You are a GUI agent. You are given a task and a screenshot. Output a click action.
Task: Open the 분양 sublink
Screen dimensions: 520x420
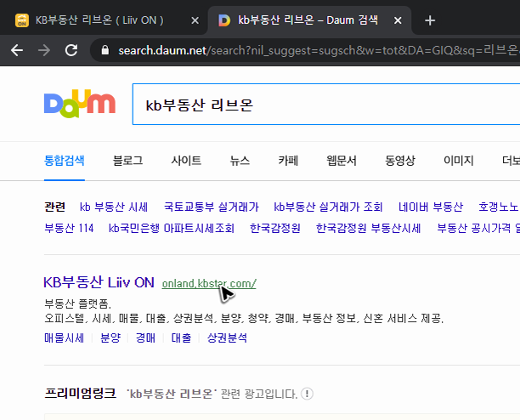[110, 338]
